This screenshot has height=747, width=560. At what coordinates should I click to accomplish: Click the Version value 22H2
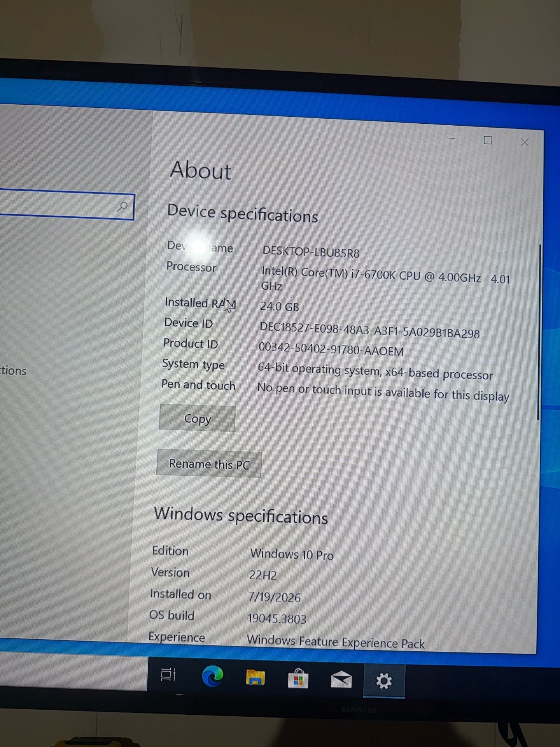[263, 575]
